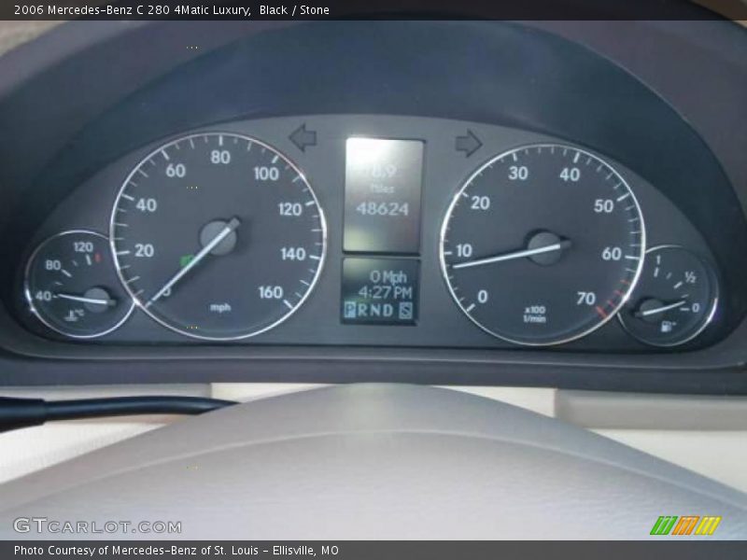
Task: Click the x100 1/min tachometer label
Action: coord(533,311)
